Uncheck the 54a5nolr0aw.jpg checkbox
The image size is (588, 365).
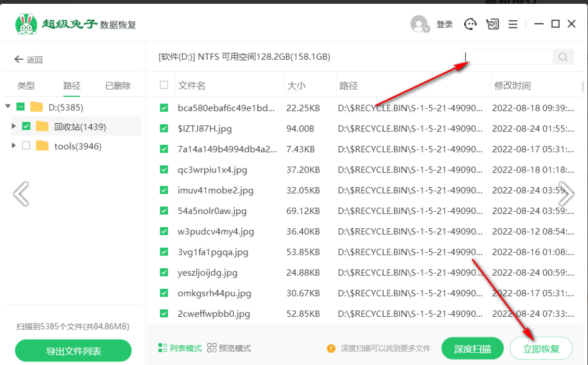[164, 211]
